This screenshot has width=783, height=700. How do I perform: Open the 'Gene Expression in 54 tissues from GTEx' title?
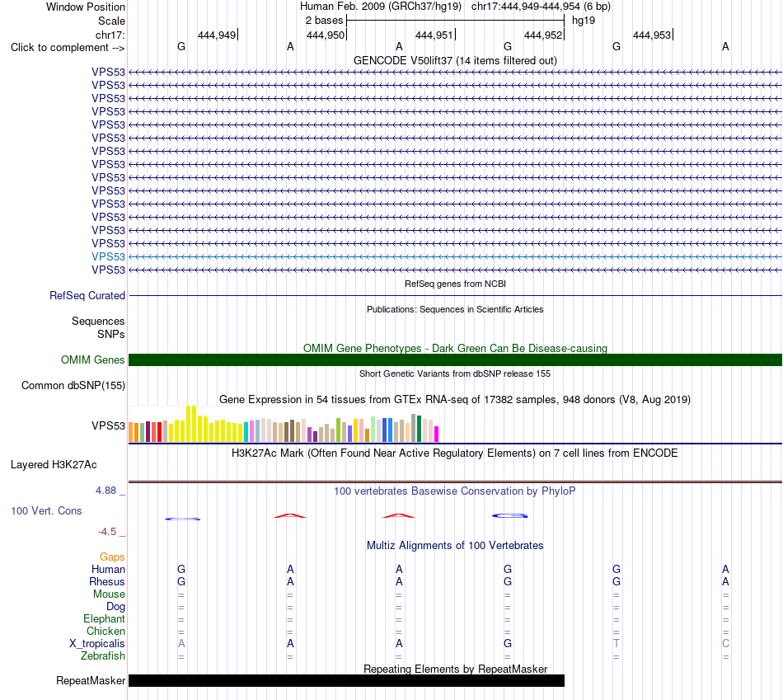click(x=455, y=400)
